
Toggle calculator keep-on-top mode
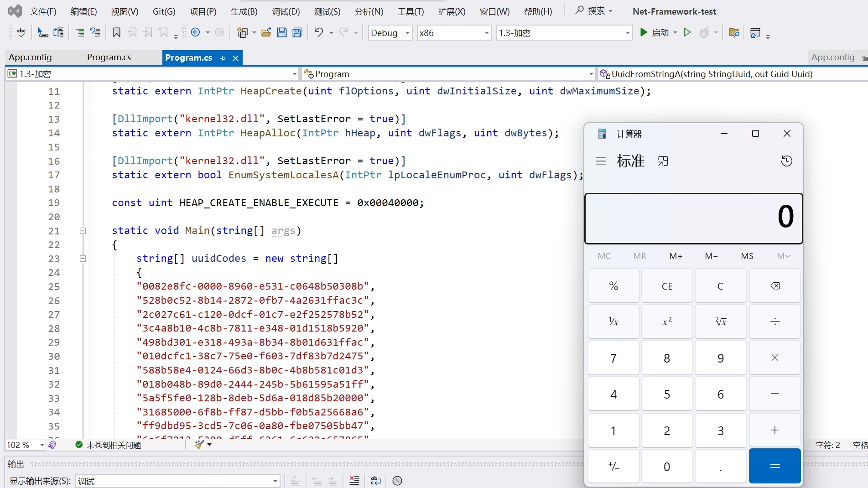click(663, 161)
